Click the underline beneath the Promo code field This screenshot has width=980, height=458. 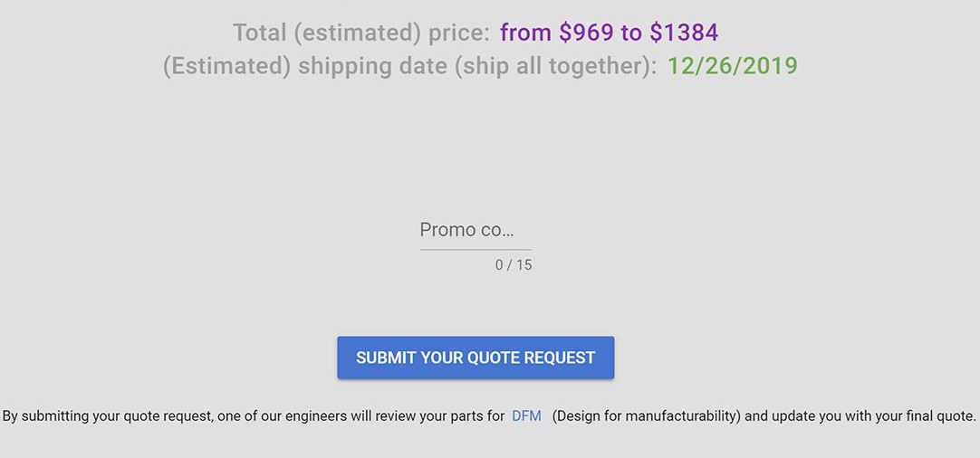tap(475, 249)
